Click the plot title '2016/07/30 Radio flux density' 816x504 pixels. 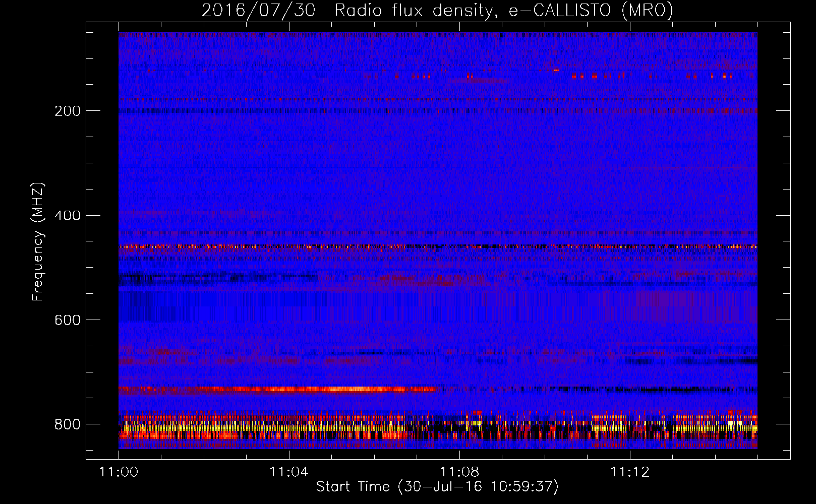click(x=438, y=10)
